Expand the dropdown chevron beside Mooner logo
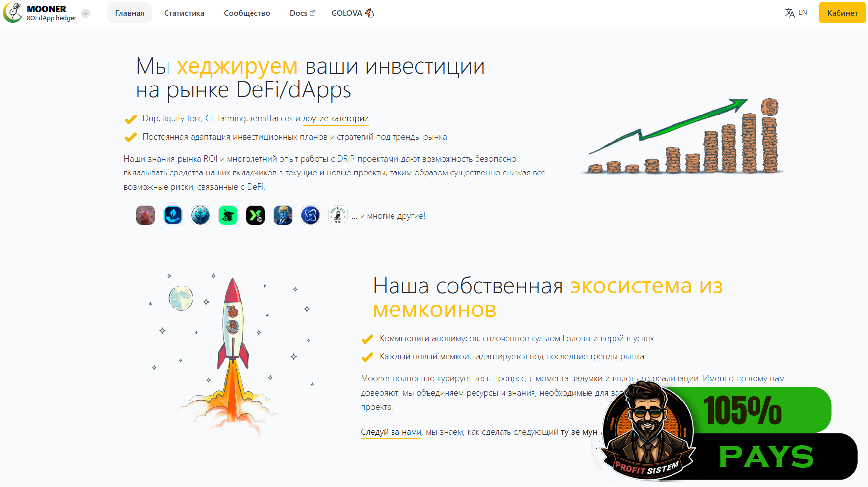Viewport: 868px width, 487px height. coord(86,14)
